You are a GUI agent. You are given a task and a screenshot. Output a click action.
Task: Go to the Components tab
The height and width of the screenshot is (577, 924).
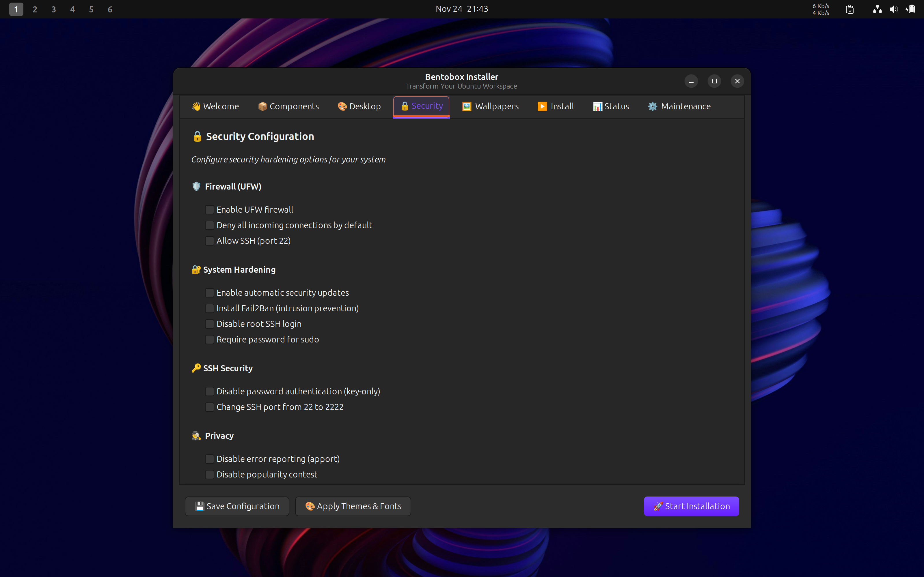pyautogui.click(x=288, y=106)
